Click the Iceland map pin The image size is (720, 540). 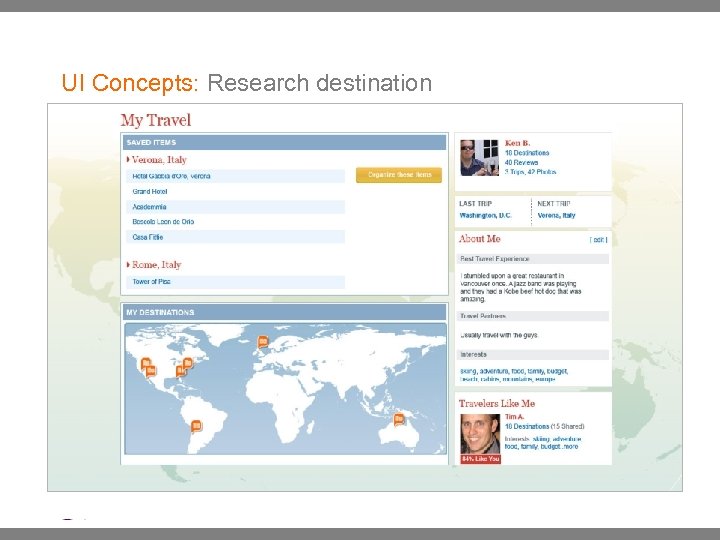tap(263, 342)
